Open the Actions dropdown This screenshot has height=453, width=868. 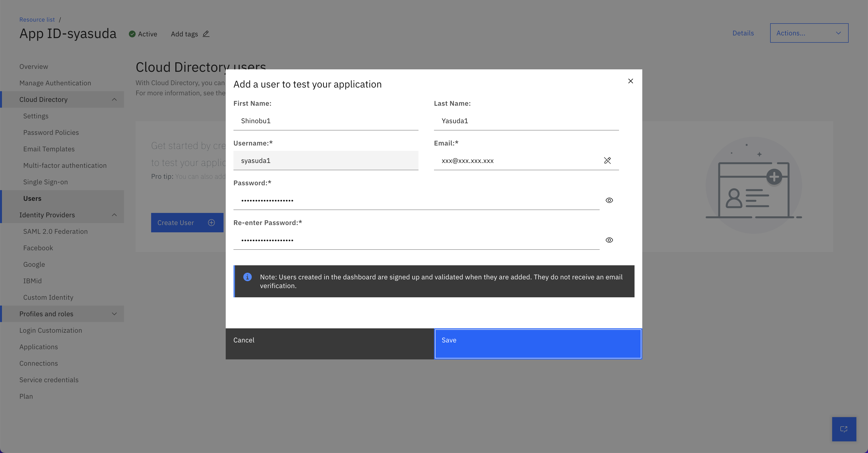coord(809,33)
